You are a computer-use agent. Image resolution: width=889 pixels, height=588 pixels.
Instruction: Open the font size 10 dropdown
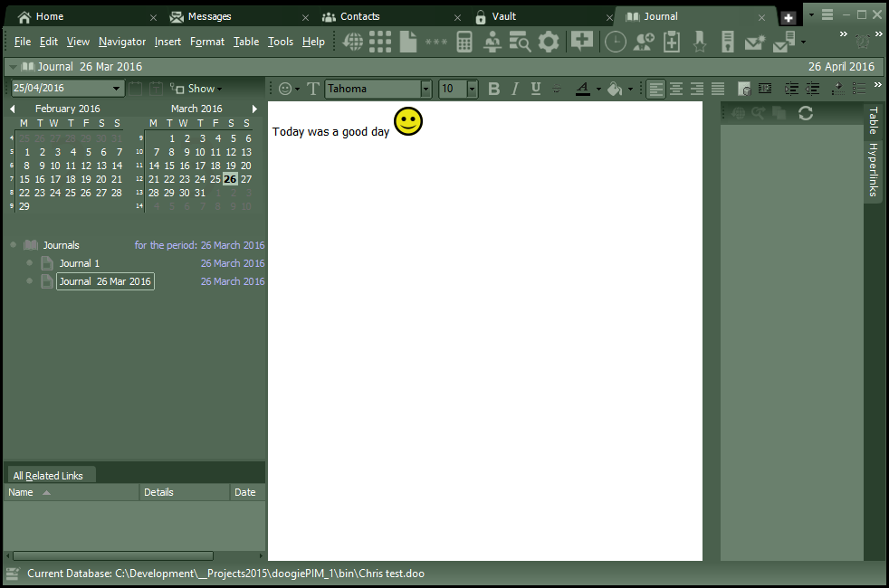[472, 89]
